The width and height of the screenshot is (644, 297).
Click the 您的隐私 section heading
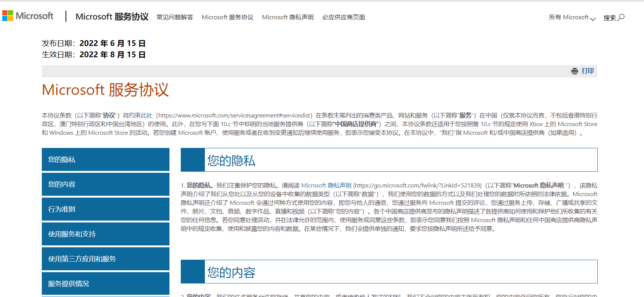pyautogui.click(x=231, y=161)
